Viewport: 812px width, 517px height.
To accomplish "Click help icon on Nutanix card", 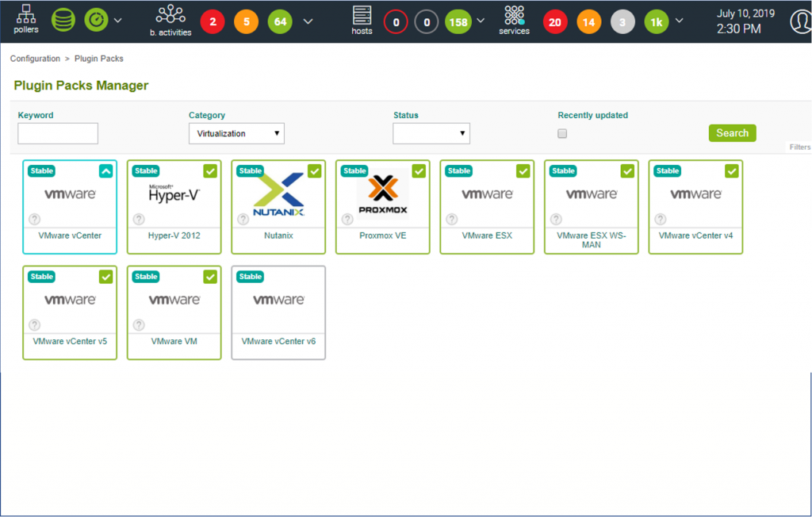I will [243, 219].
